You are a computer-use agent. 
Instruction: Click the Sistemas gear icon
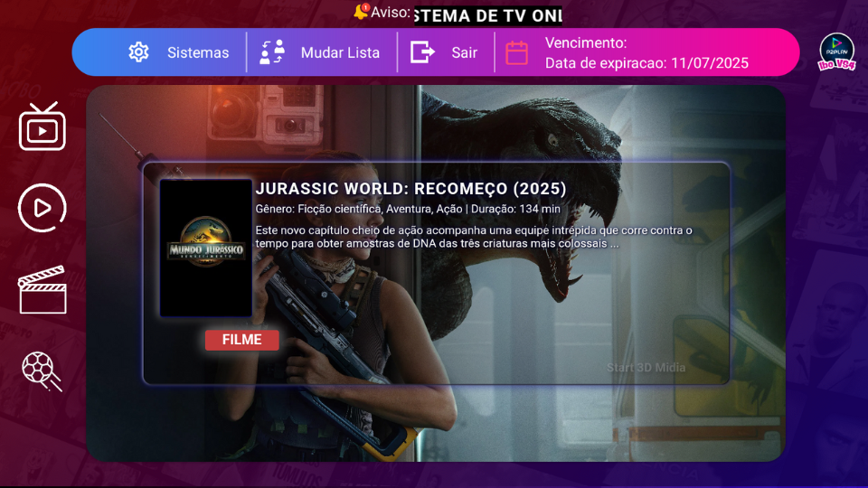pos(138,52)
